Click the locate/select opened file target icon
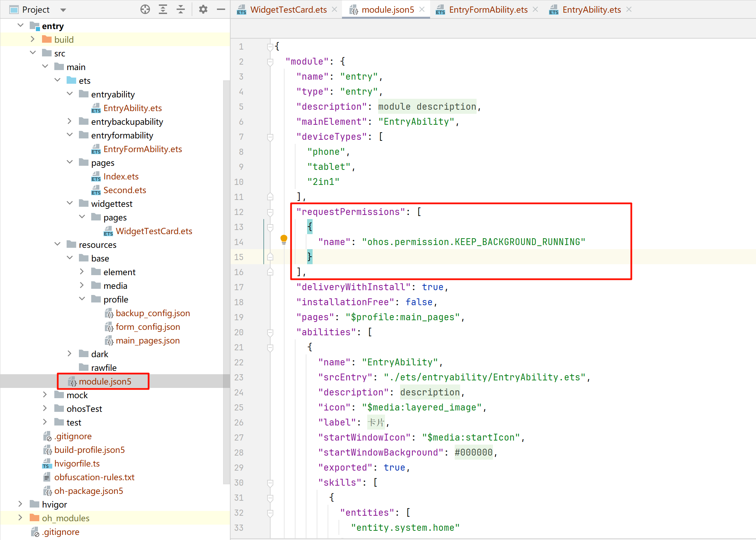756x540 pixels. coord(145,10)
